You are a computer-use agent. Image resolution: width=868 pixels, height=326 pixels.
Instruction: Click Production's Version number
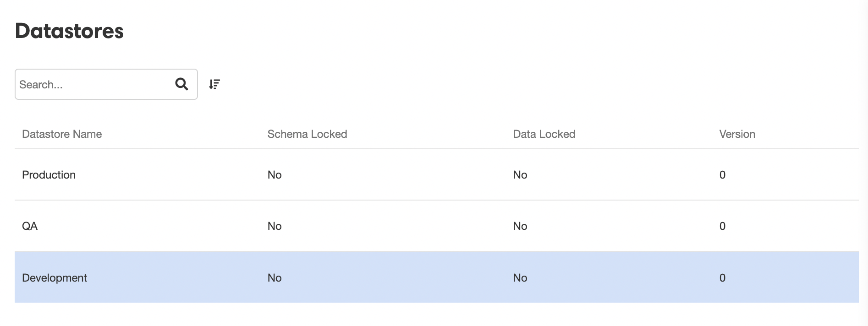722,175
